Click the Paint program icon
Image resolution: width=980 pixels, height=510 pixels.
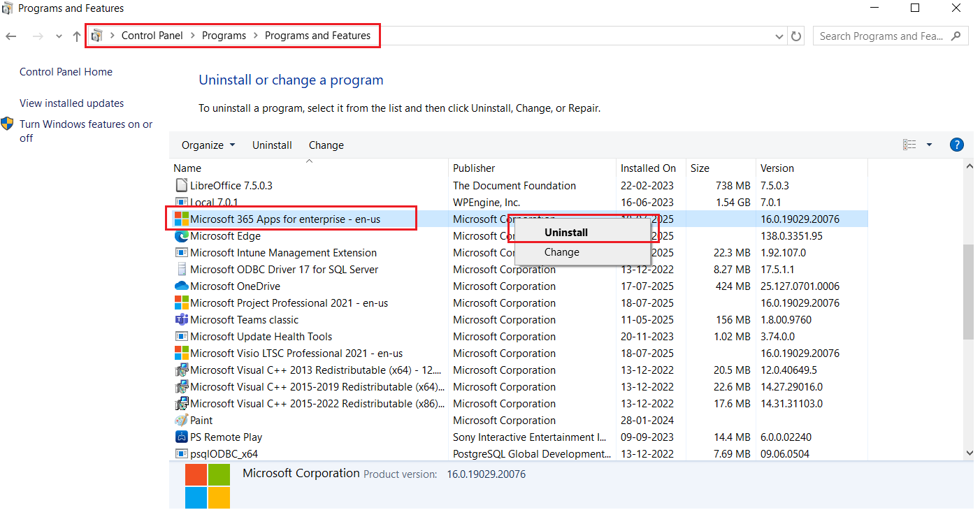pyautogui.click(x=181, y=421)
